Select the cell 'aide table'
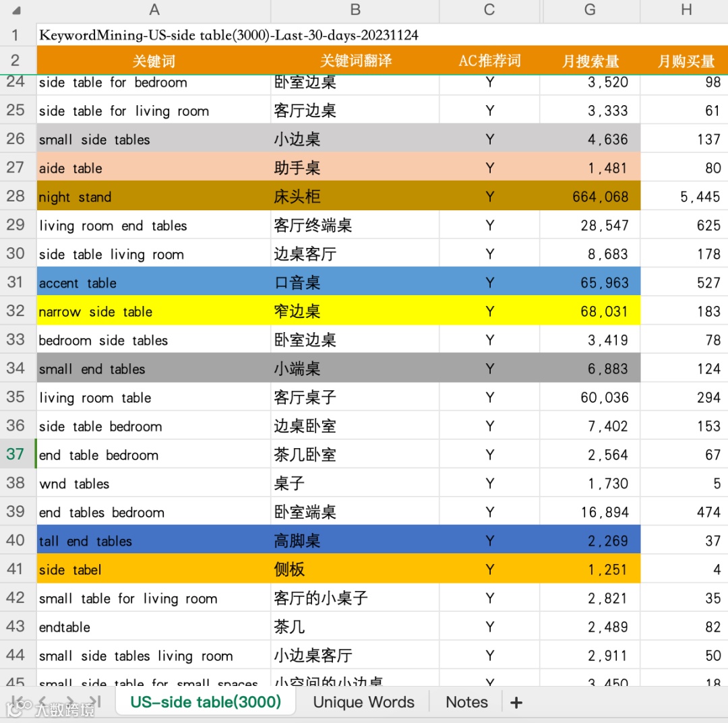The height and width of the screenshot is (723, 728). (154, 168)
